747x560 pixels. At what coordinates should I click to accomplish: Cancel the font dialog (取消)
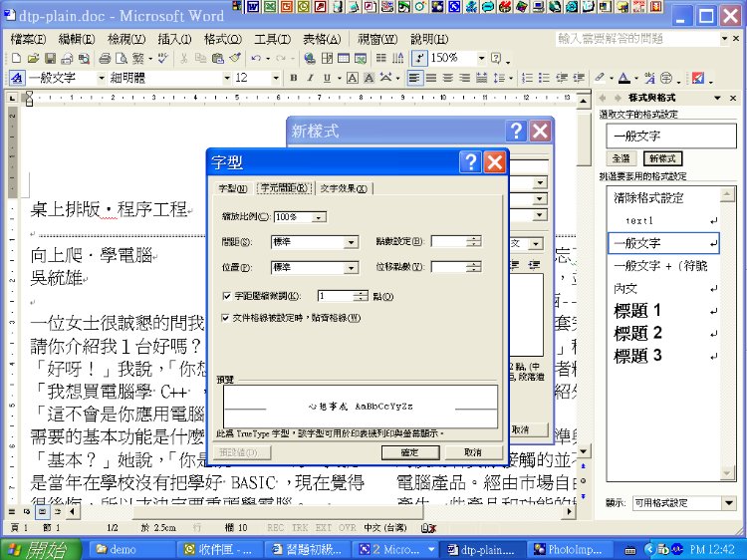tap(472, 452)
